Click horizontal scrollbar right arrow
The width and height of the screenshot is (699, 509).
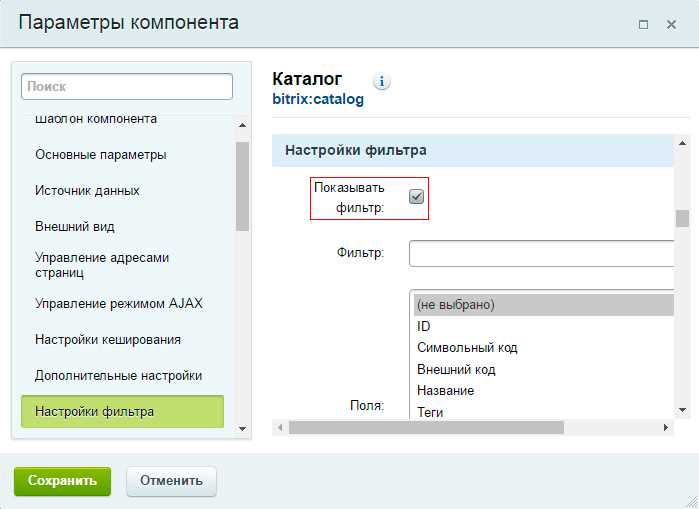click(666, 427)
